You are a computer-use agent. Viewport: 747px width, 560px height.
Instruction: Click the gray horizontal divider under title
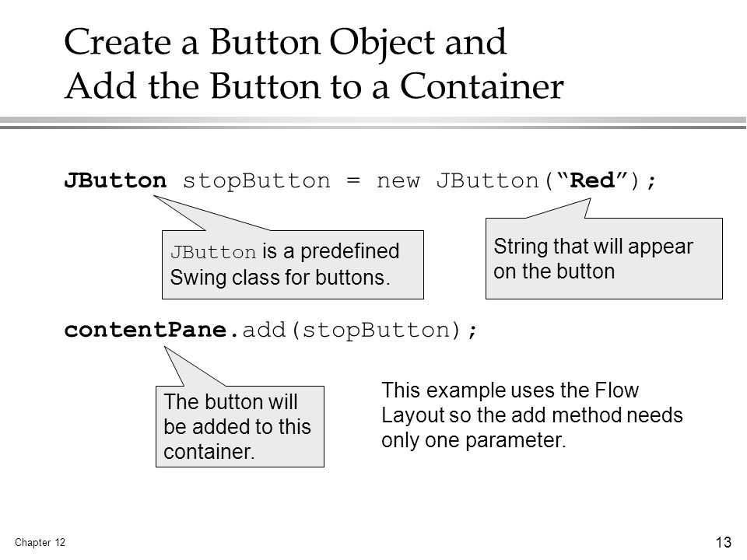373,123
